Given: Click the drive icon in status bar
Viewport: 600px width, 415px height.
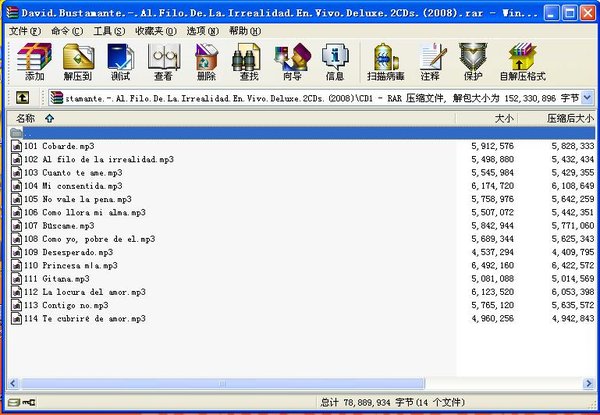Looking at the screenshot, I should [x=14, y=402].
